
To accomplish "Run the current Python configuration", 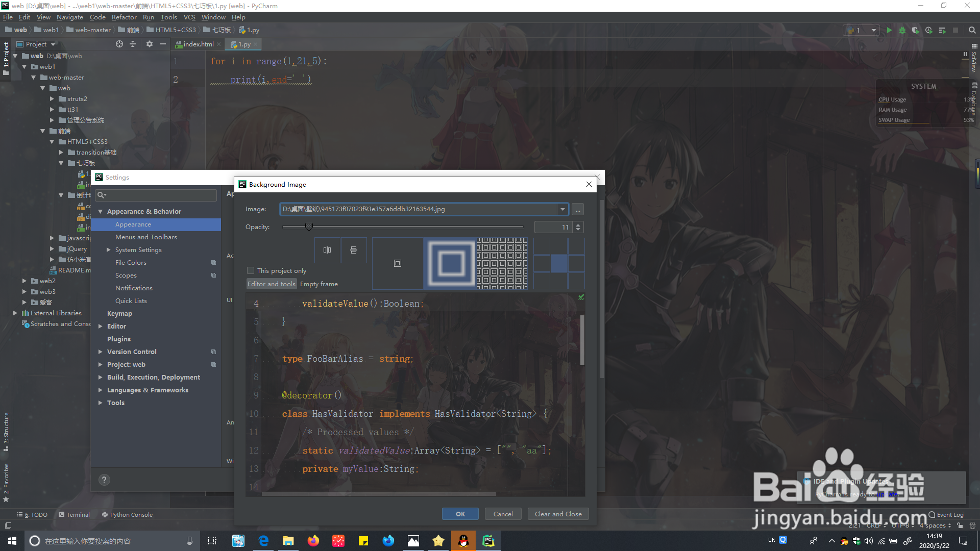I will point(889,30).
